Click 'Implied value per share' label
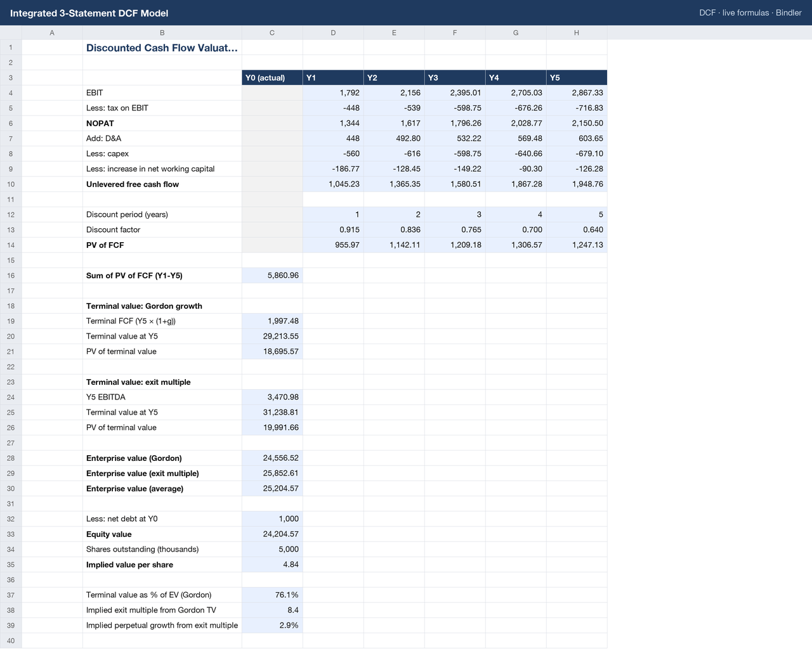The image size is (812, 653). 162,565
